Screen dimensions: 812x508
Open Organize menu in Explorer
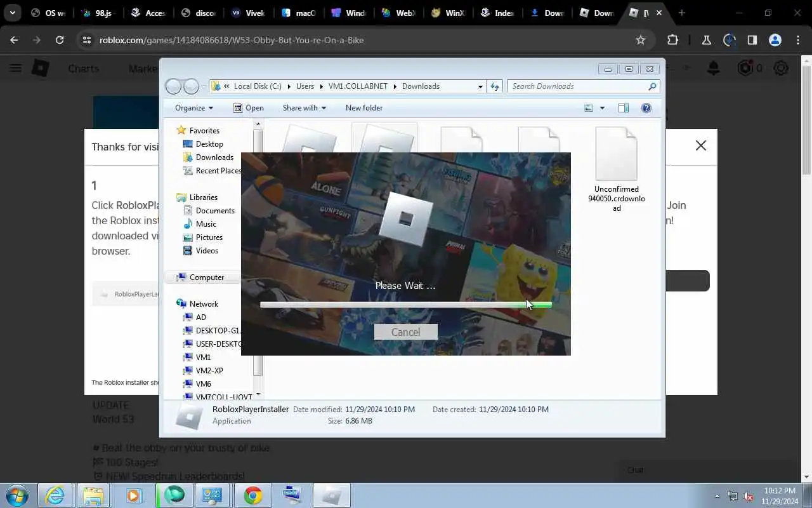(x=194, y=108)
